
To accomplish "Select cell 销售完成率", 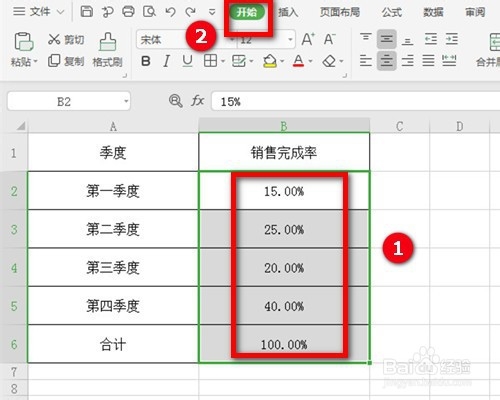I will pyautogui.click(x=284, y=152).
